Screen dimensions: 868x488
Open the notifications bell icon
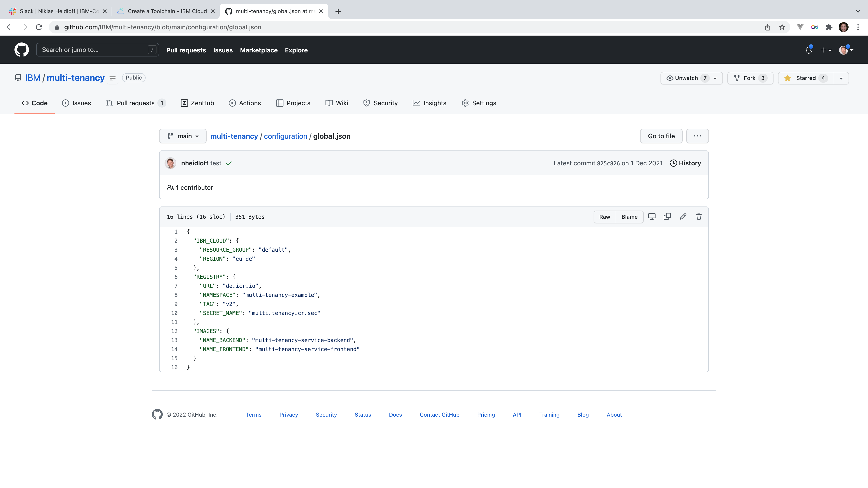click(808, 50)
